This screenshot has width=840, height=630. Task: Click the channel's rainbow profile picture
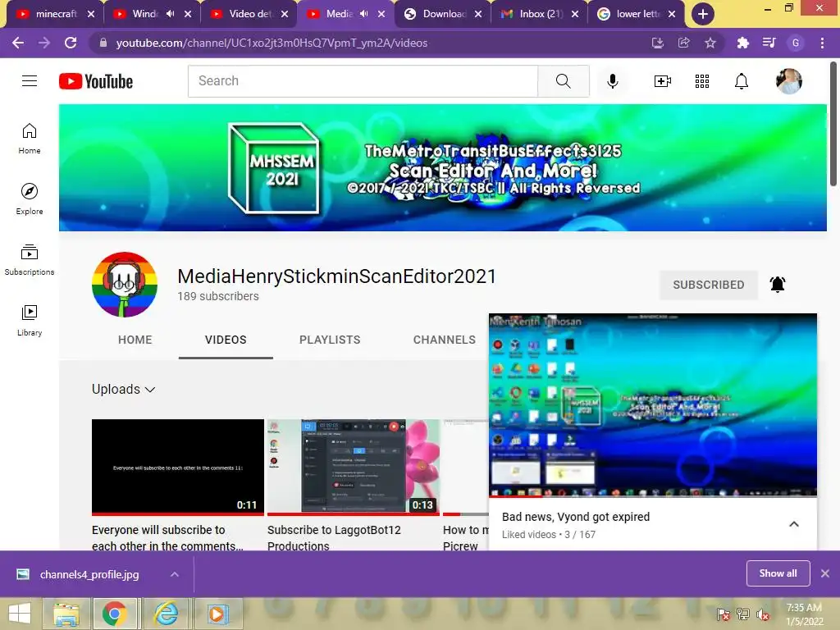coord(125,285)
